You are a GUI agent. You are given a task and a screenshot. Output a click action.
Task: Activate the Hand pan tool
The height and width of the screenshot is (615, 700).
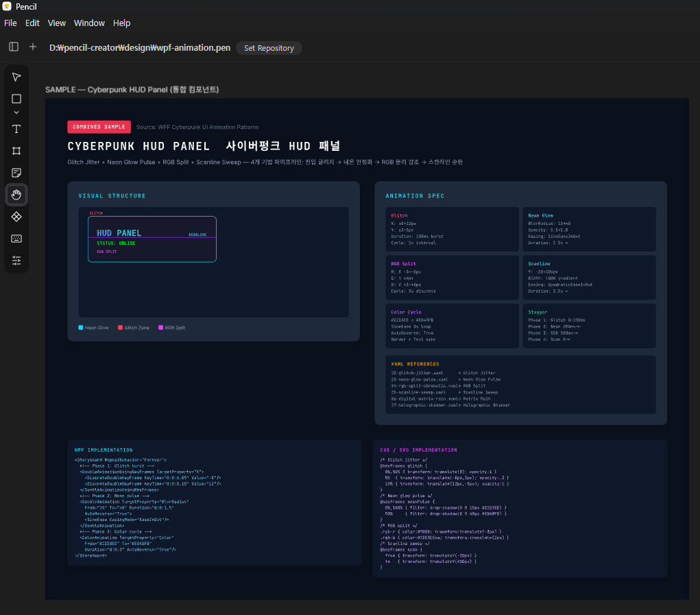[x=16, y=195]
